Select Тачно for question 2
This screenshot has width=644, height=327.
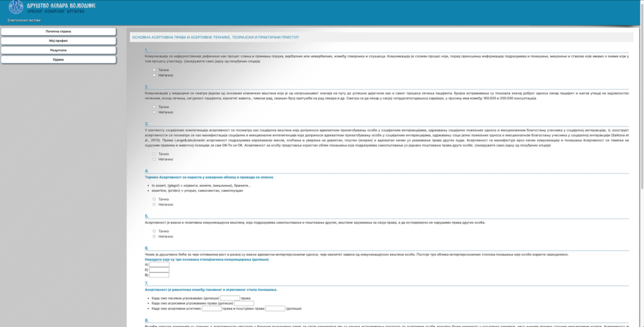coord(155,107)
